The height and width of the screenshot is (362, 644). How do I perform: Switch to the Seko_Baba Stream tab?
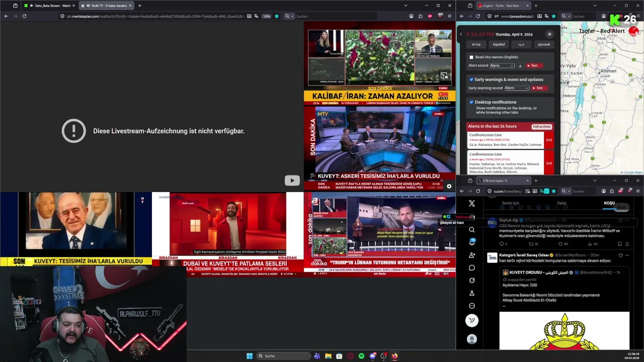[48, 6]
